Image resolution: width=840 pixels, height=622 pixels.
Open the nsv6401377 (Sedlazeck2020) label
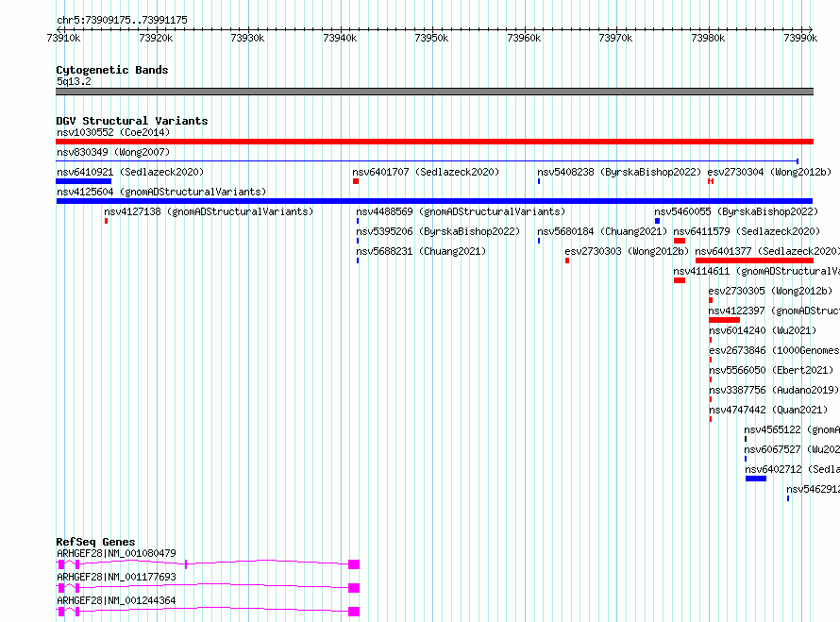767,251
